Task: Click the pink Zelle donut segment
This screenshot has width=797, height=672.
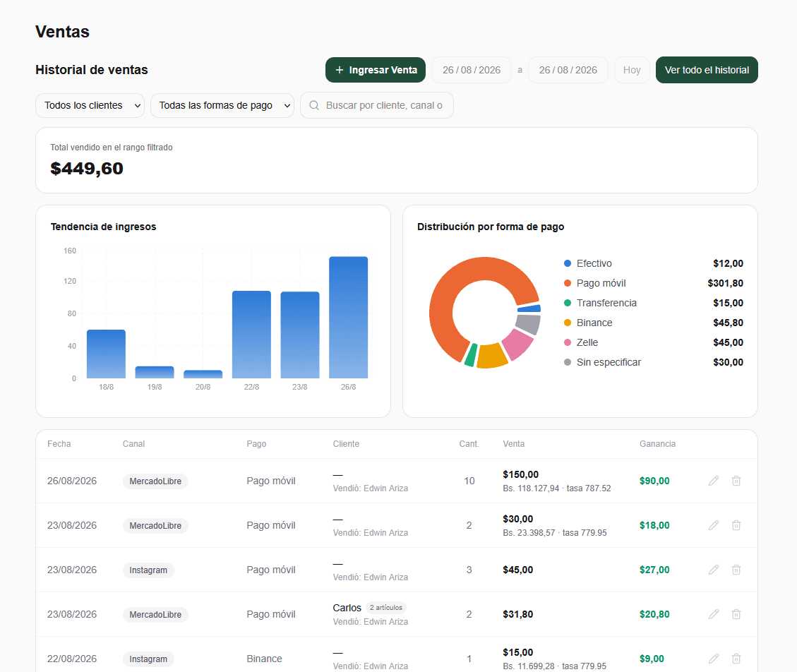Action: 518,344
